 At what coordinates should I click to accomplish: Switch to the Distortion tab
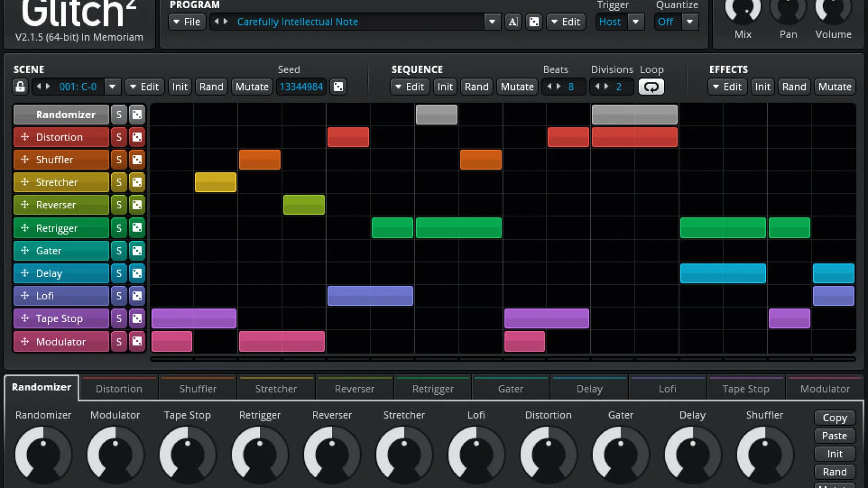point(119,388)
